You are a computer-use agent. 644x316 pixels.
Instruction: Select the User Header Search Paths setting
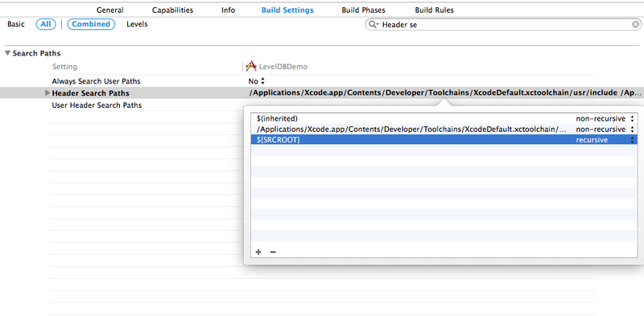(97, 105)
